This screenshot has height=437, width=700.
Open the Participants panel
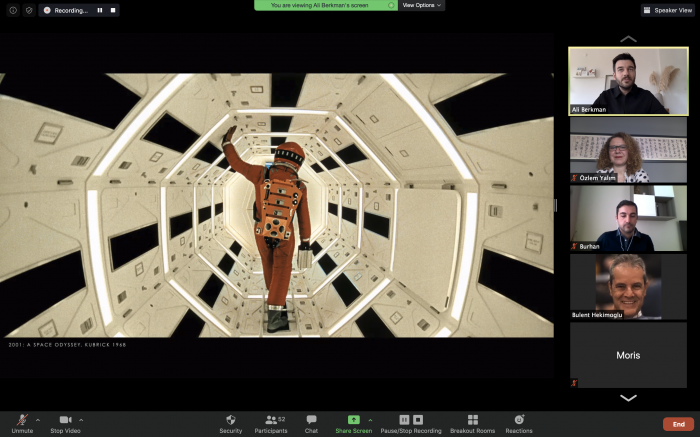pyautogui.click(x=271, y=424)
